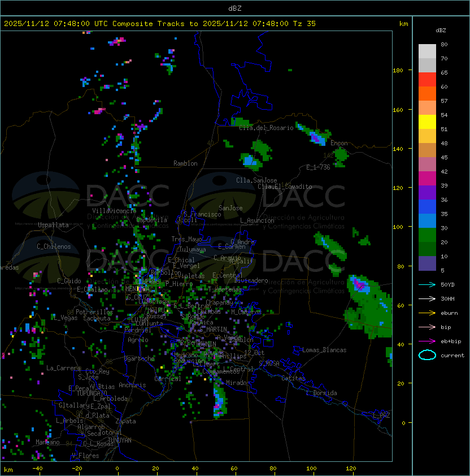Click the 'Uspallata' map label
Image resolution: width=470 pixels, height=476 pixels.
53,225
